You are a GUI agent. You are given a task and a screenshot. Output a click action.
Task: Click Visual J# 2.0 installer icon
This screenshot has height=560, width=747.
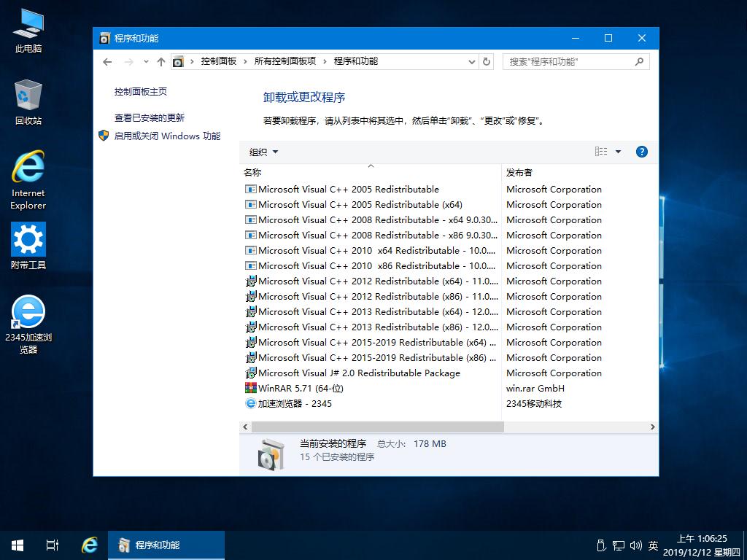point(251,373)
